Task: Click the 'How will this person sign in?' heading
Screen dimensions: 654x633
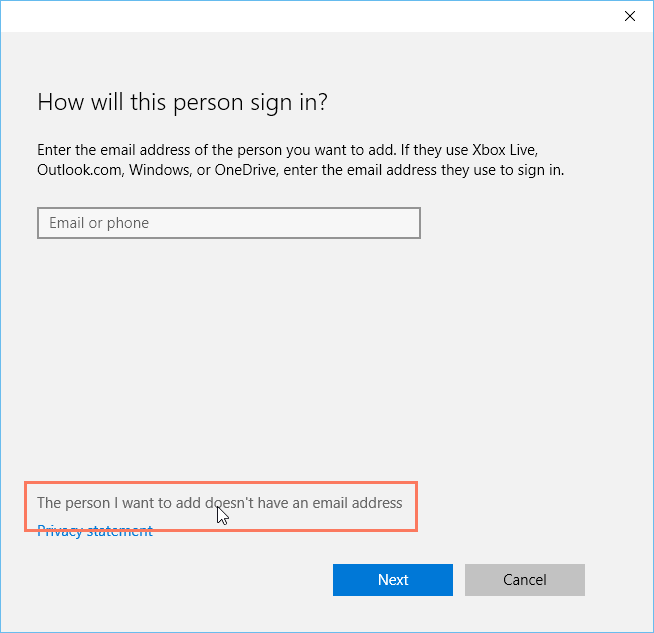Action: pyautogui.click(x=183, y=102)
